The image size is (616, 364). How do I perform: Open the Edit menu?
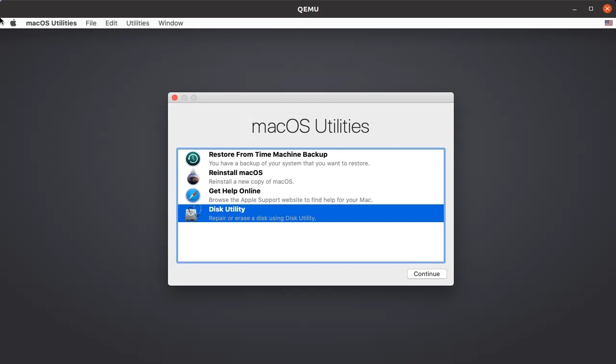(111, 23)
